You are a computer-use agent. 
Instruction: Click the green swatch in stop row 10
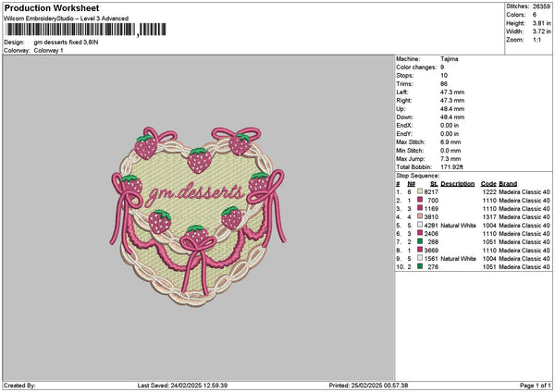tap(420, 266)
